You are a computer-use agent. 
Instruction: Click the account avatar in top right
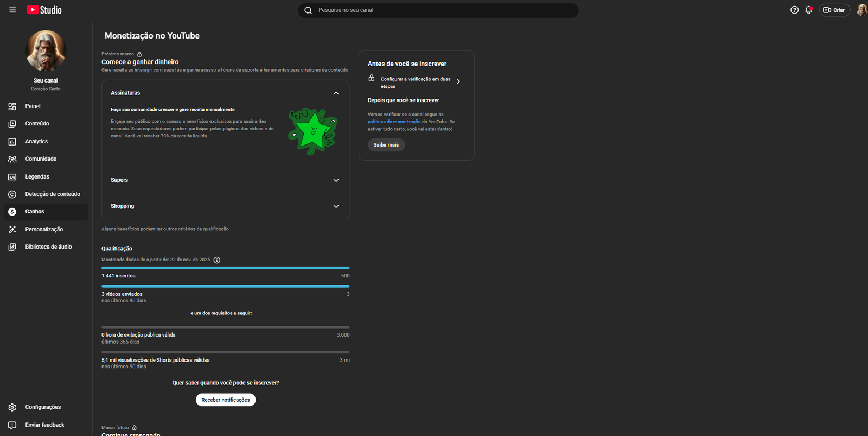click(x=861, y=10)
